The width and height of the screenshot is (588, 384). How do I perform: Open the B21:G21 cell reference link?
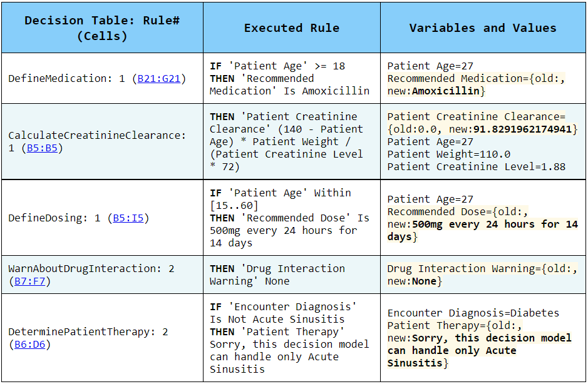coord(159,79)
